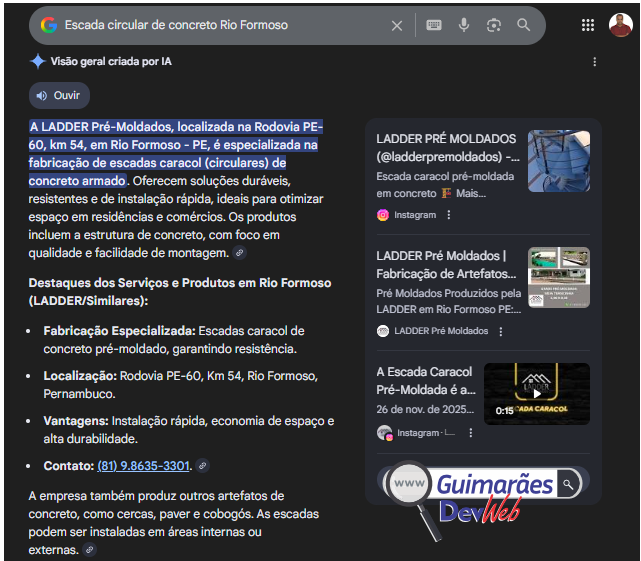Click 'LADDER Pré Moldados' source name label
641x561 pixels.
tap(441, 331)
